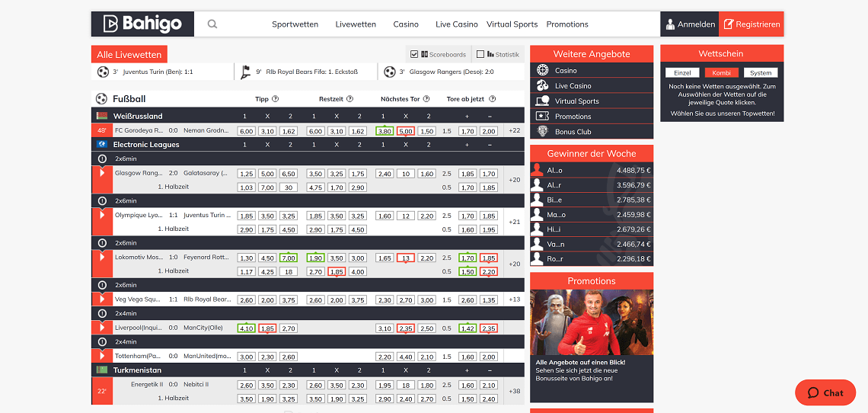
Task: Select the '1. Halbzeit' row under Glasgow Rangers
Action: (308, 187)
